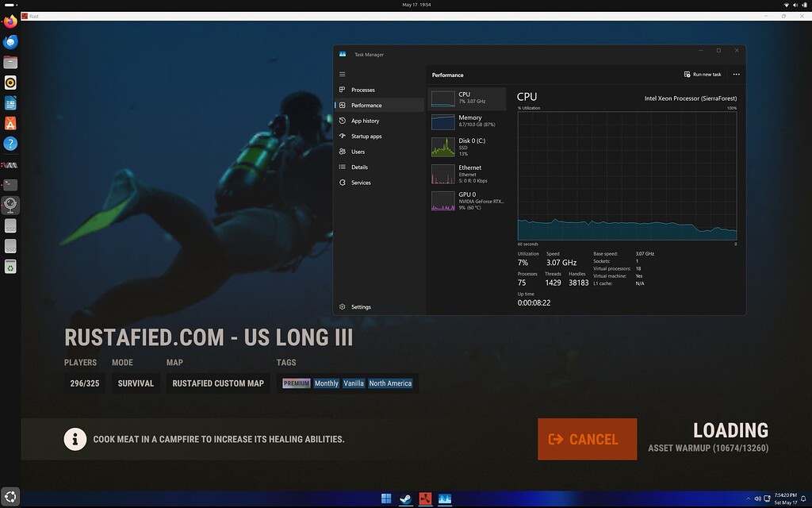
Task: Open Task Manager Settings
Action: 361,306
